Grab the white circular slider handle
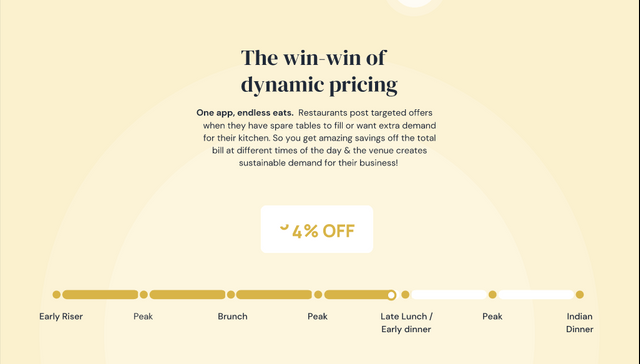Image resolution: width=640 pixels, height=364 pixels. tap(391, 295)
